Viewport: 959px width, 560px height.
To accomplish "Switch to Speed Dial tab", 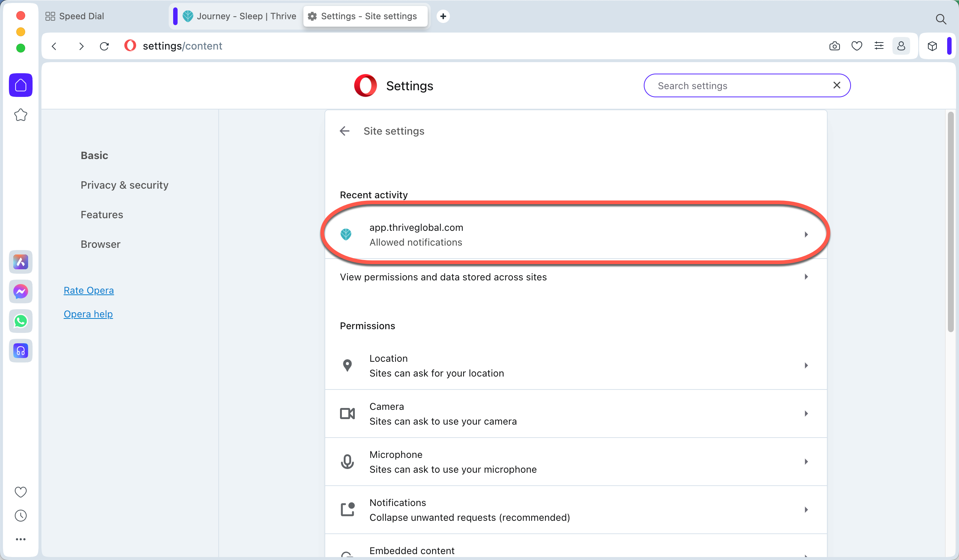I will point(75,16).
